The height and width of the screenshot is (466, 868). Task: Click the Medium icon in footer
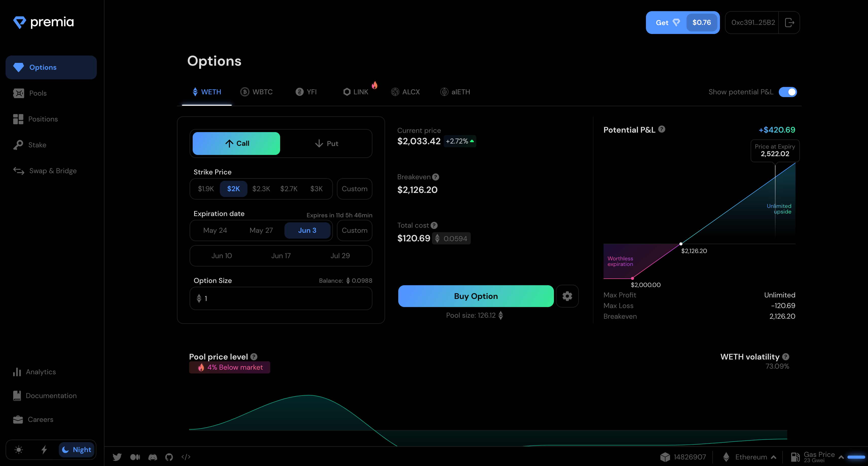click(x=135, y=457)
